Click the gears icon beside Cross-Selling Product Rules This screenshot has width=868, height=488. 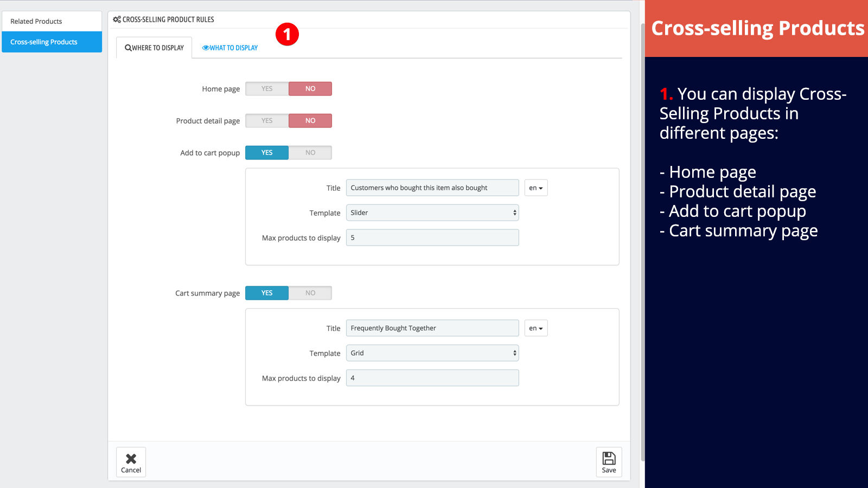117,20
